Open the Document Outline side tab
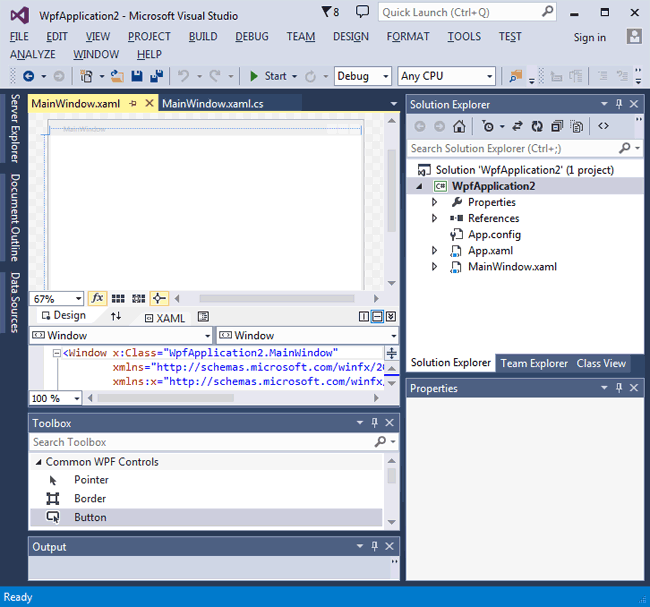Screen dimensions: 650x607 click(15, 218)
